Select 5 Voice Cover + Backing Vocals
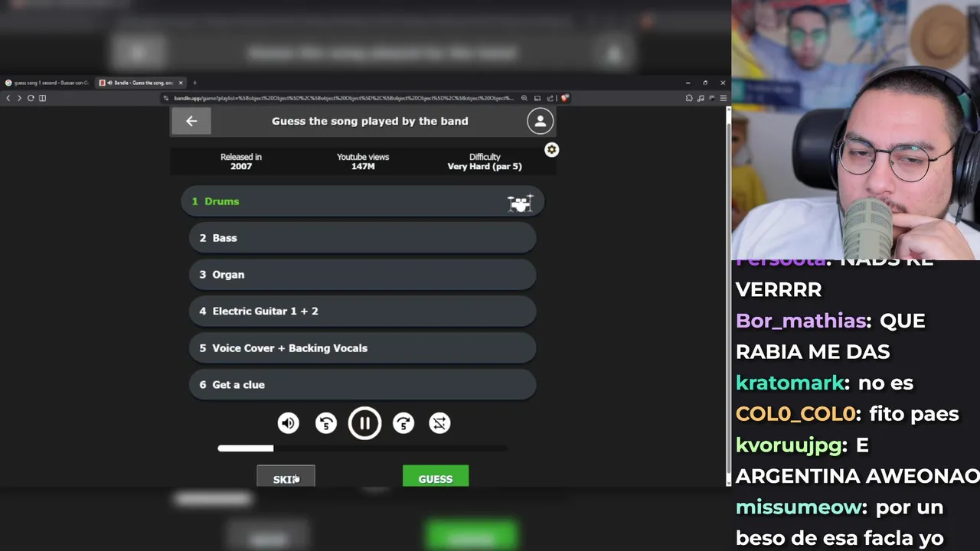 (x=362, y=348)
